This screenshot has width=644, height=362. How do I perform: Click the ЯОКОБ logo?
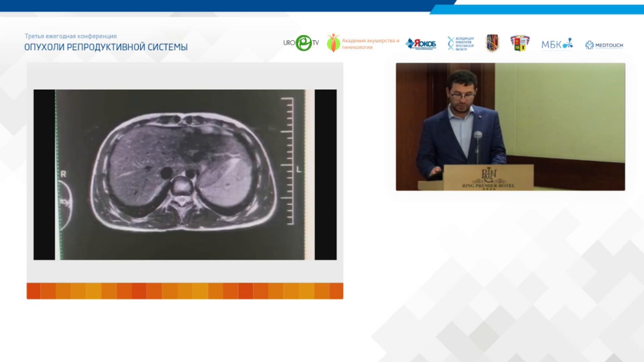[421, 43]
